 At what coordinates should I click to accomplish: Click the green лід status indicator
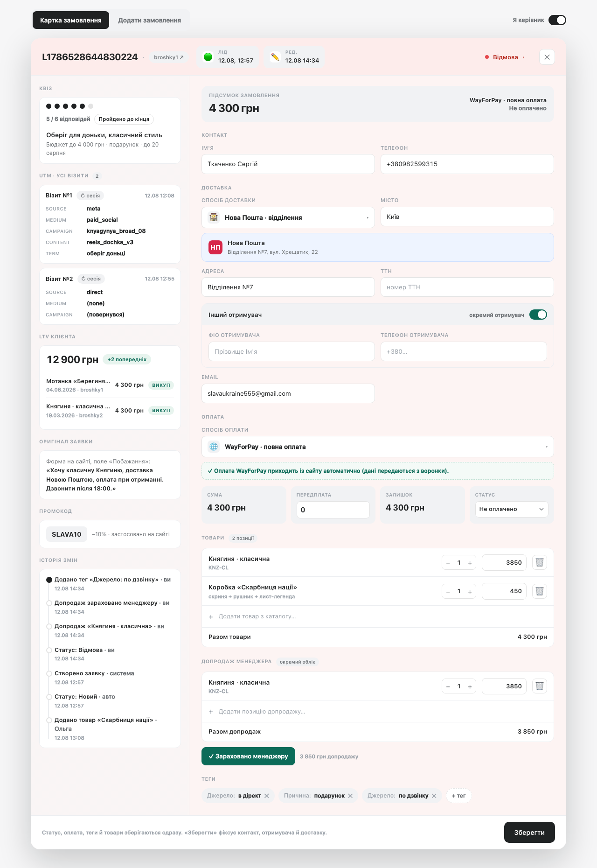coord(208,57)
